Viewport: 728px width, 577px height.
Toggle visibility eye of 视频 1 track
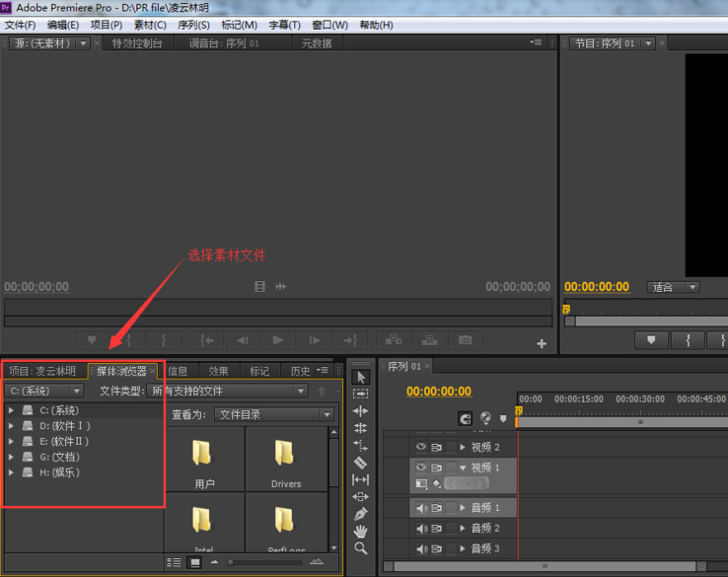[420, 467]
